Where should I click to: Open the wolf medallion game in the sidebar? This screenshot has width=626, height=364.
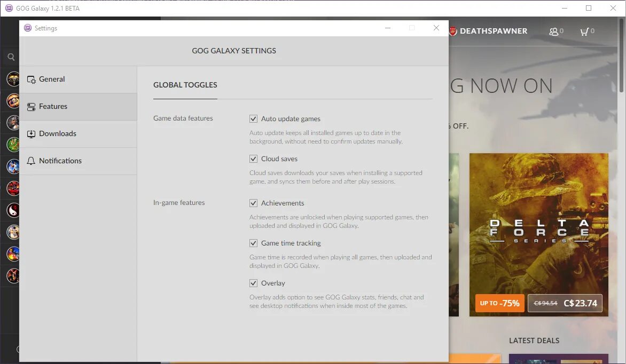[x=13, y=79]
